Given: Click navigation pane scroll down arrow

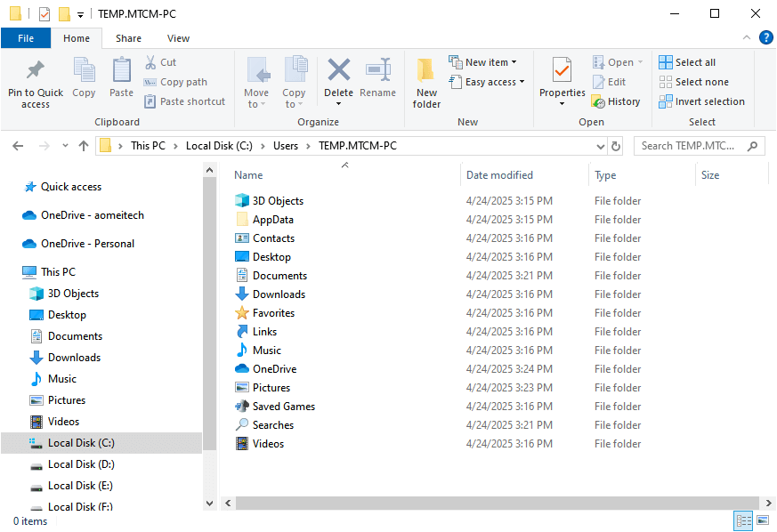Looking at the screenshot, I should pyautogui.click(x=210, y=504).
